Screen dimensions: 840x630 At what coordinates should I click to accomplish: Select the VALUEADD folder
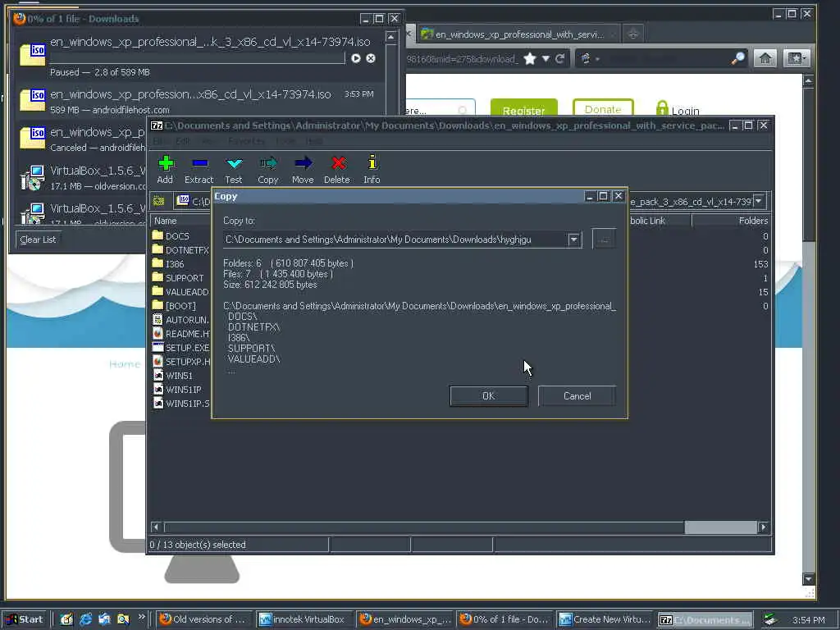tap(180, 292)
